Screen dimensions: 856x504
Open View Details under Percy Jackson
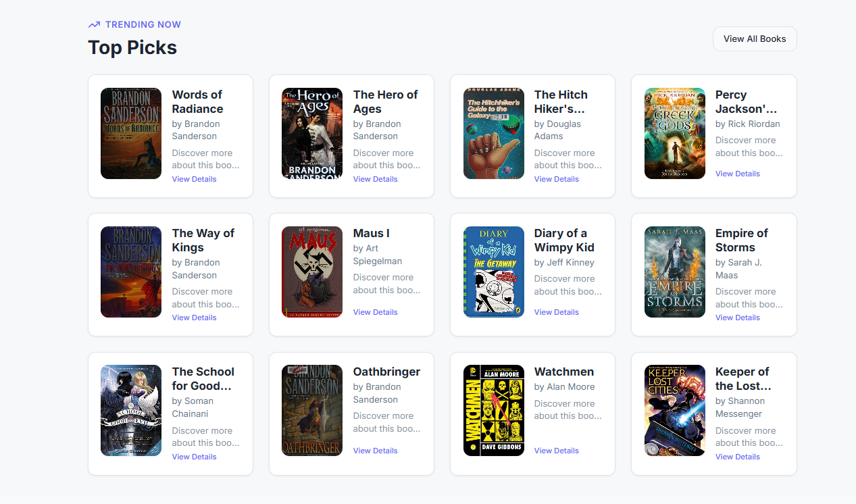pyautogui.click(x=737, y=173)
